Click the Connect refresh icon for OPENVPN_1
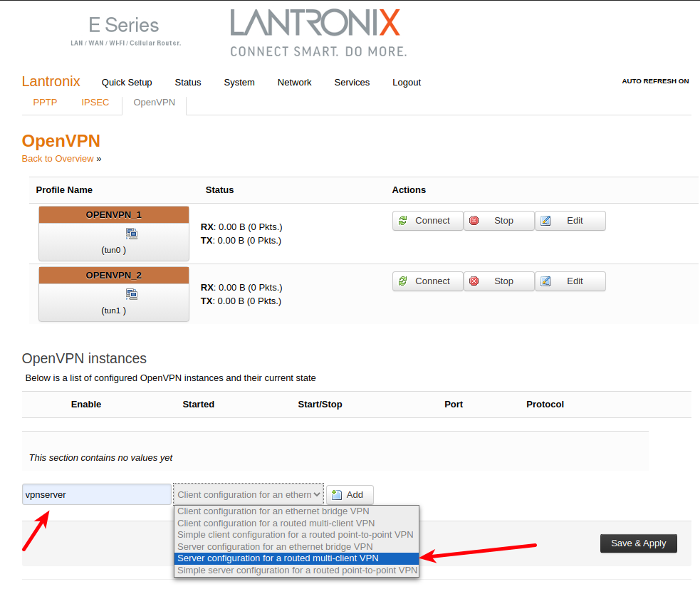Screen dimensions: 700x589 coord(402,221)
